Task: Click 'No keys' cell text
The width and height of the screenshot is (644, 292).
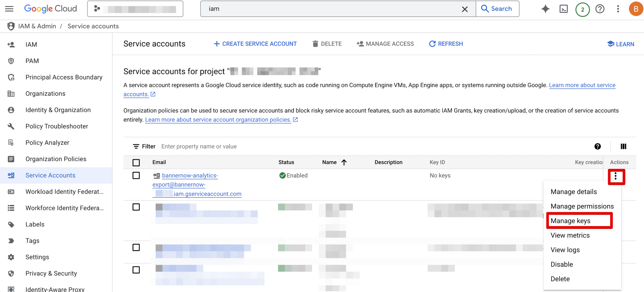Action: tap(440, 175)
